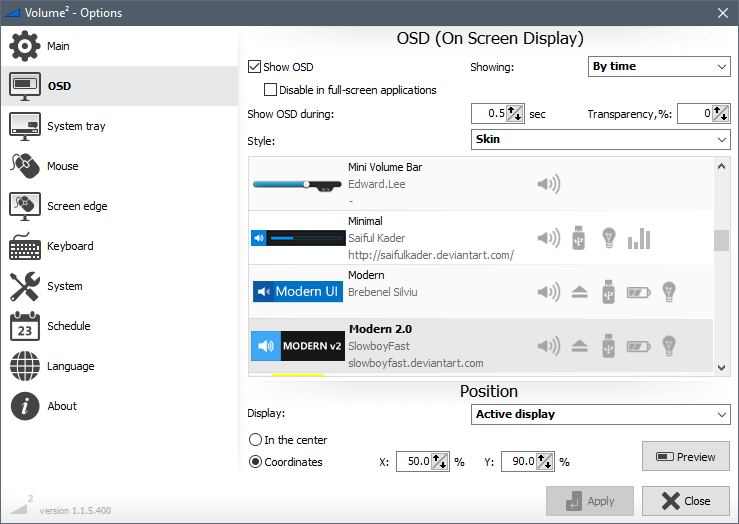Open the Schedule calendar icon
This screenshot has height=524, width=739.
pyautogui.click(x=25, y=326)
